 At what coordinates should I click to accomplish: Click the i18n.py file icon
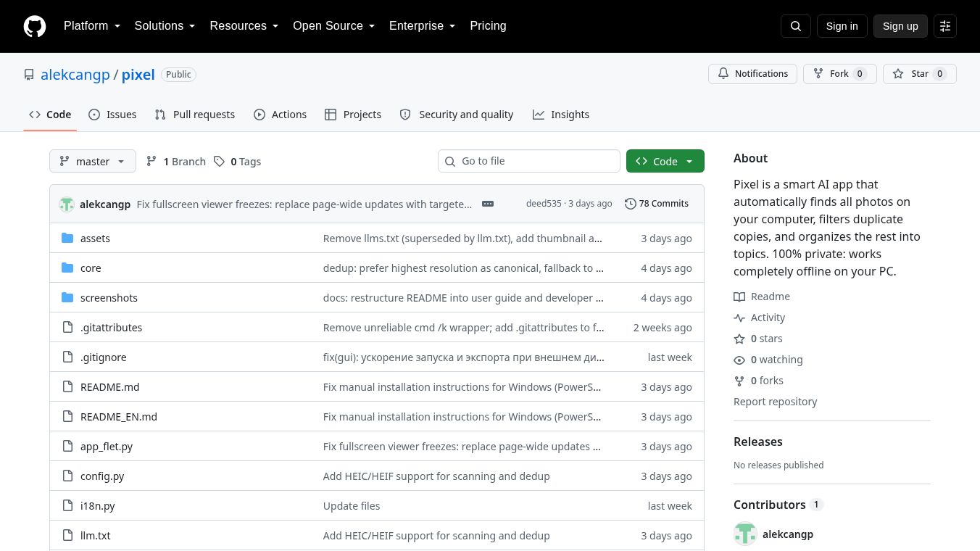pos(67,505)
